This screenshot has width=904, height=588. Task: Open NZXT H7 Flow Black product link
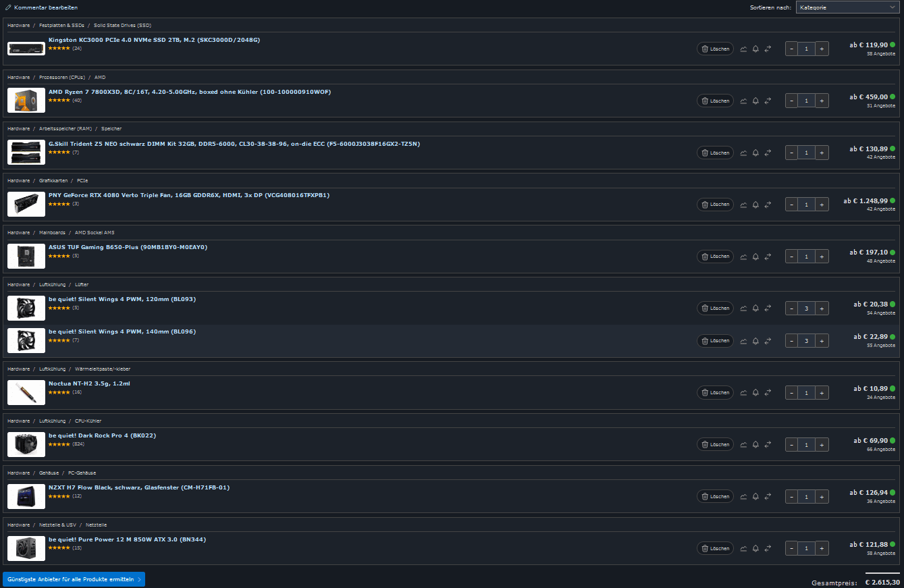(x=139, y=487)
